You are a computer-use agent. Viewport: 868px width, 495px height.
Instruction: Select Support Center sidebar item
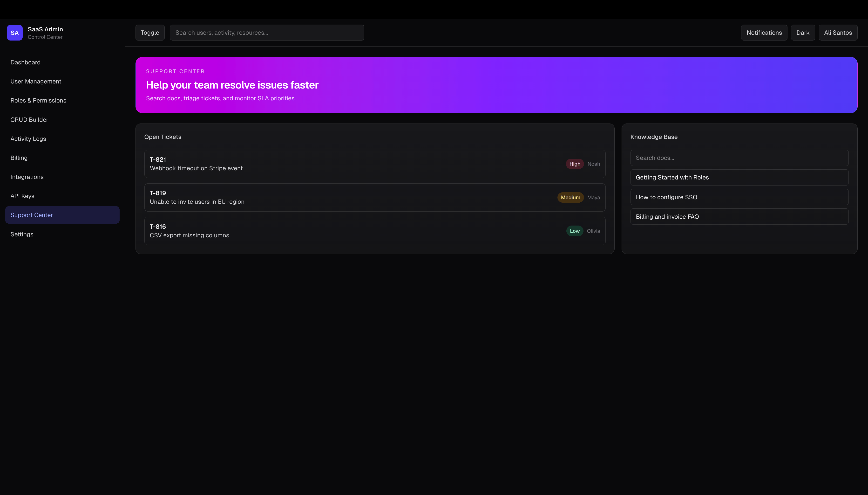(x=62, y=215)
